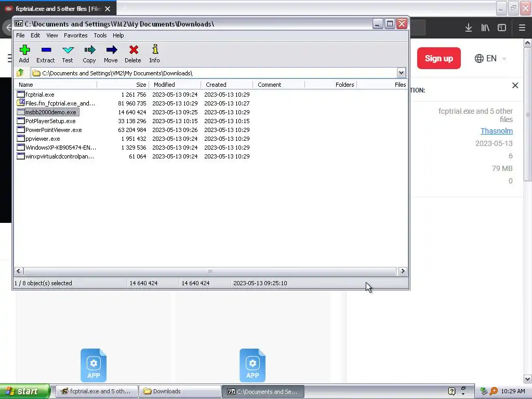Open the Help menu
This screenshot has height=399, width=532.
click(x=118, y=35)
